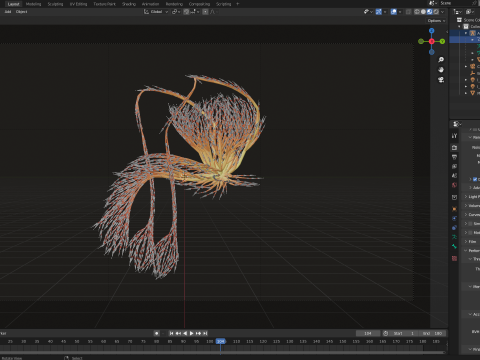
Task: Open the scene browse dropdown icon
Action: [x=433, y=3]
